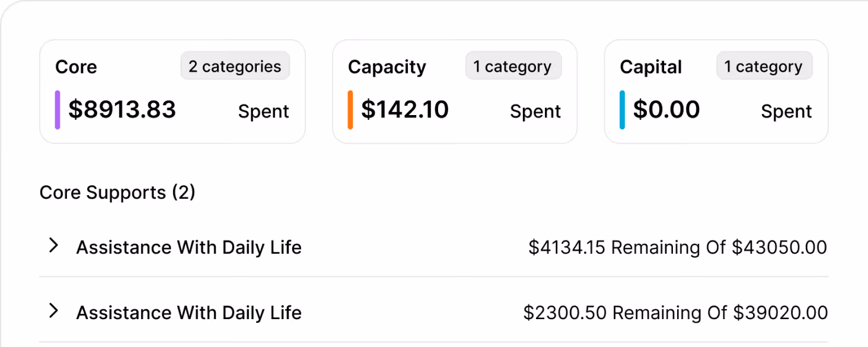Click the $142.10 Capacity spent amount

click(x=405, y=110)
